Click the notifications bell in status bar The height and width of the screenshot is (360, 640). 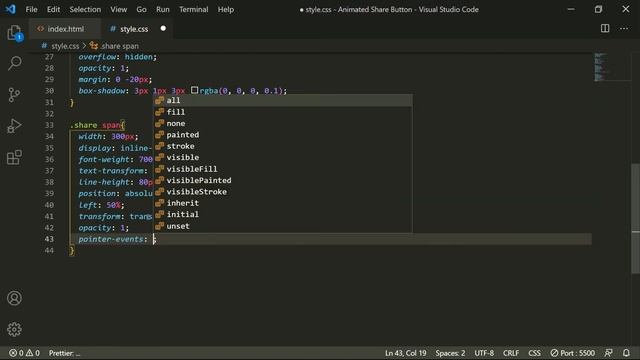[x=626, y=353]
